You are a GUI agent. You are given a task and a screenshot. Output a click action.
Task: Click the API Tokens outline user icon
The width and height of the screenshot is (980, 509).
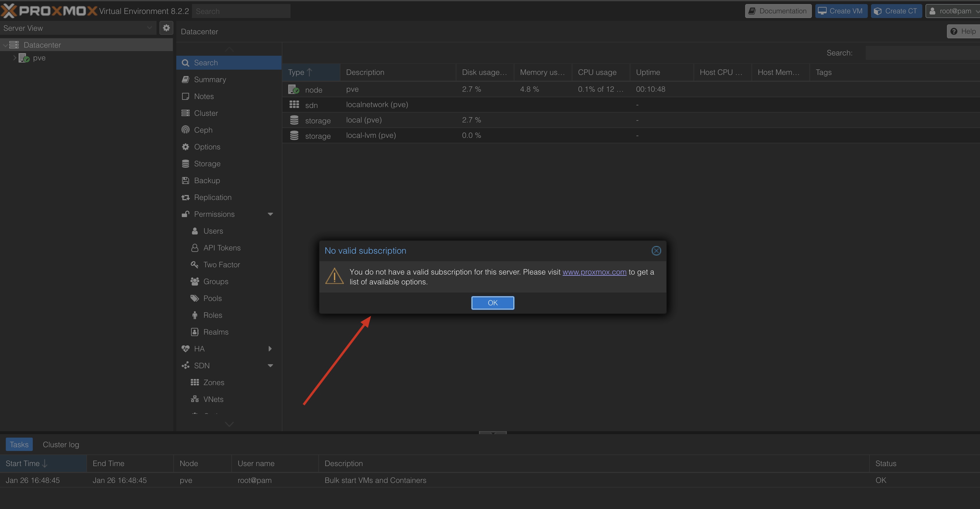(x=195, y=248)
